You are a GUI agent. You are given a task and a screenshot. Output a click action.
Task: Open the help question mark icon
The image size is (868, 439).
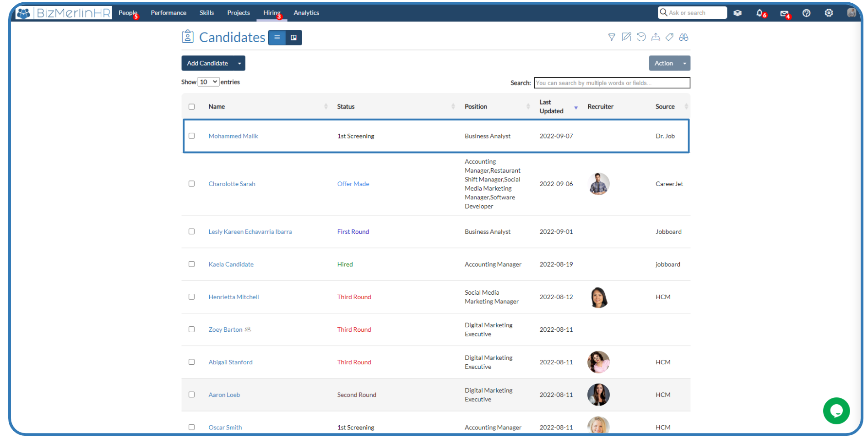807,13
